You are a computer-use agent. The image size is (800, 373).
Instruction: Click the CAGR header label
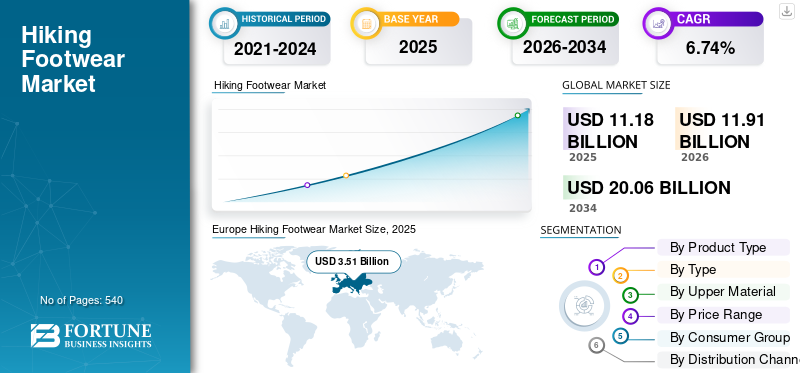693,19
